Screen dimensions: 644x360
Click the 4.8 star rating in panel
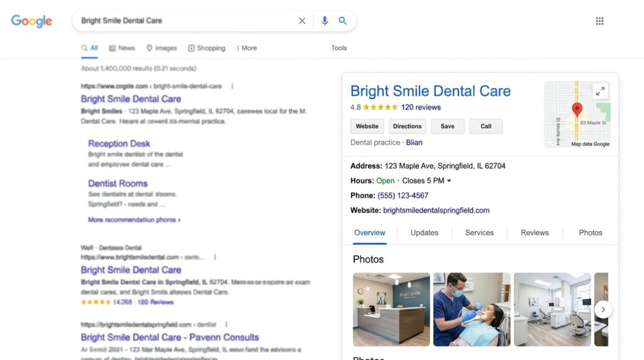coord(374,107)
